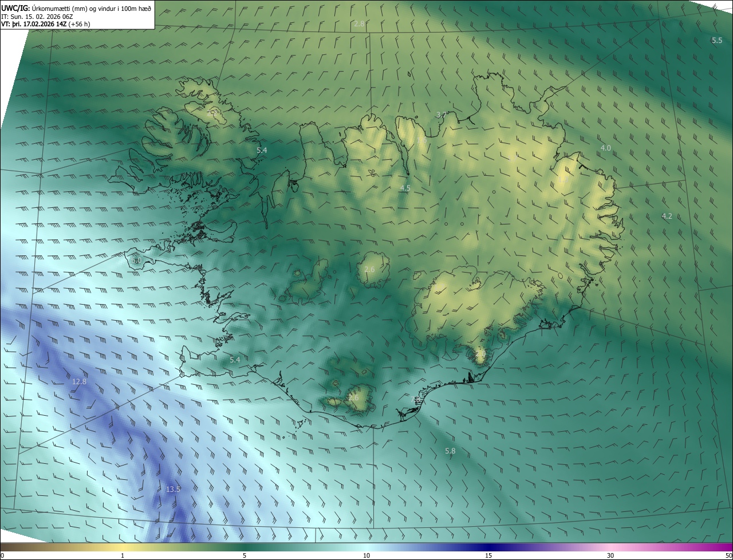The height and width of the screenshot is (560, 733).
Task: Click the 4.5 value label on the map
Action: (x=405, y=188)
